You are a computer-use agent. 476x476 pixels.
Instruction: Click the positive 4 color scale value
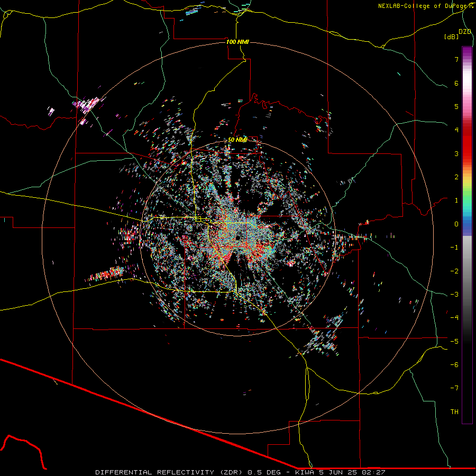pos(456,130)
